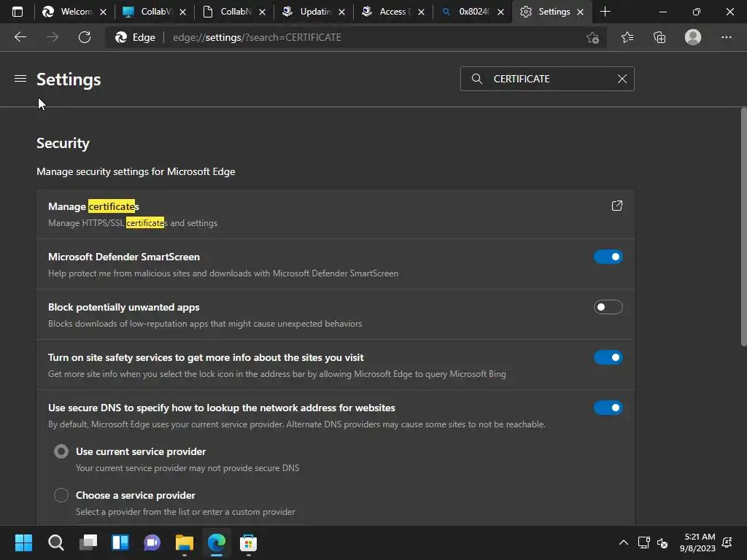Close the Access tab

pyautogui.click(x=421, y=12)
